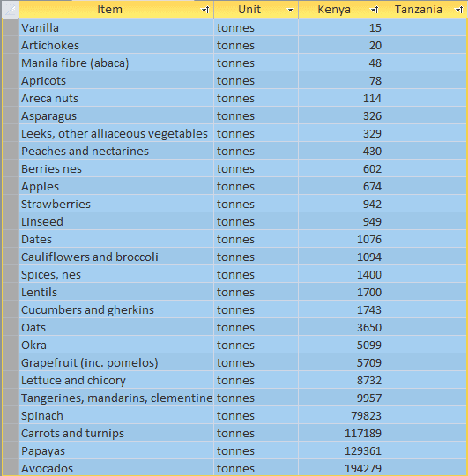
Task: Click the Manila fibre (abaca) cell
Action: (x=116, y=63)
